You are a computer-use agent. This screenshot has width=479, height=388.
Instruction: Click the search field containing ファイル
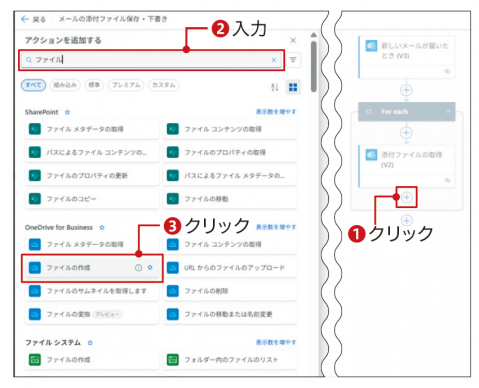[x=151, y=60]
